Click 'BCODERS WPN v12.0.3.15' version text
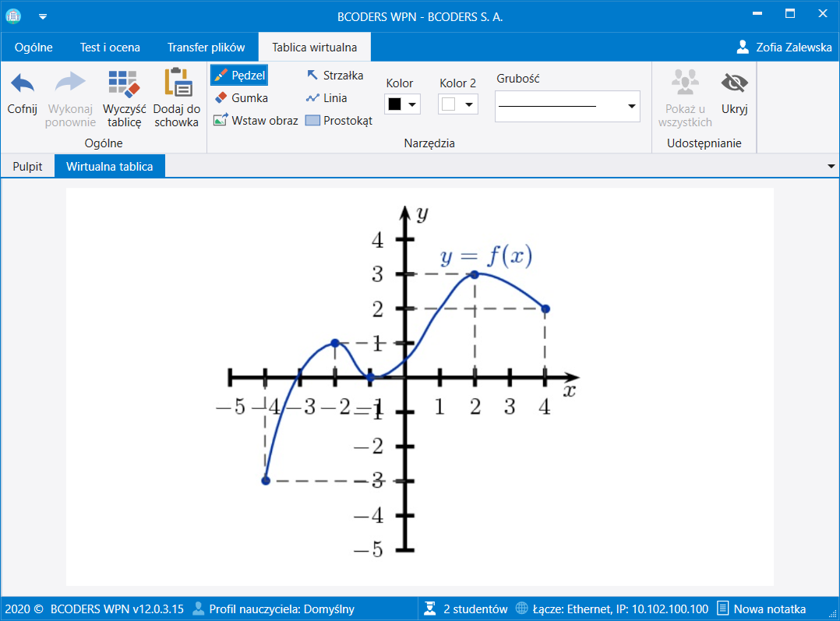The image size is (840, 621). click(117, 609)
